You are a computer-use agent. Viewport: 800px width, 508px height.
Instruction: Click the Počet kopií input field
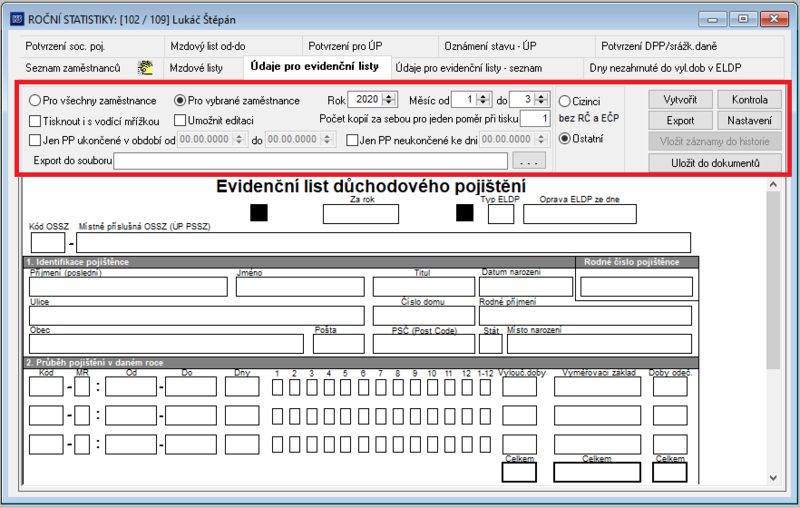(x=535, y=118)
